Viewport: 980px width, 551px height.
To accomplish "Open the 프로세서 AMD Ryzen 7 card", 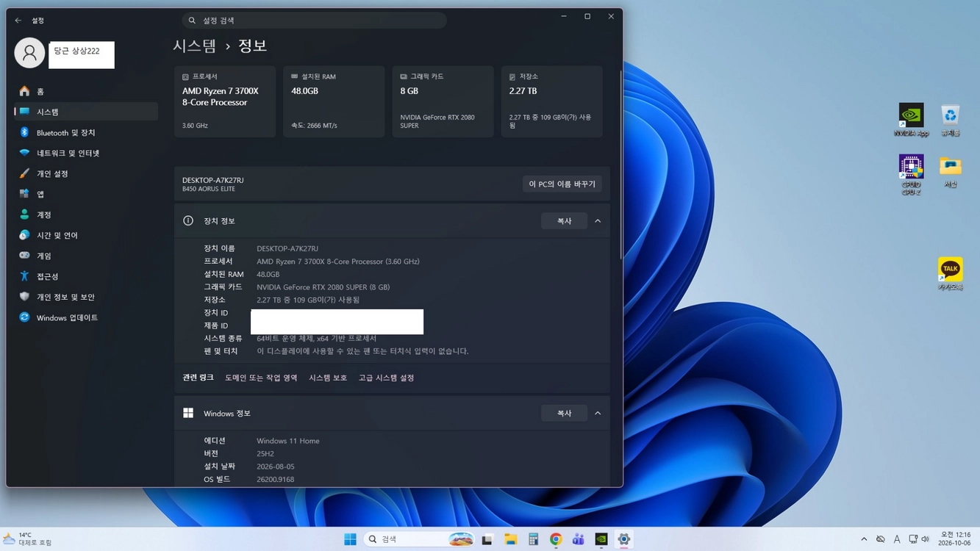I will coord(225,101).
